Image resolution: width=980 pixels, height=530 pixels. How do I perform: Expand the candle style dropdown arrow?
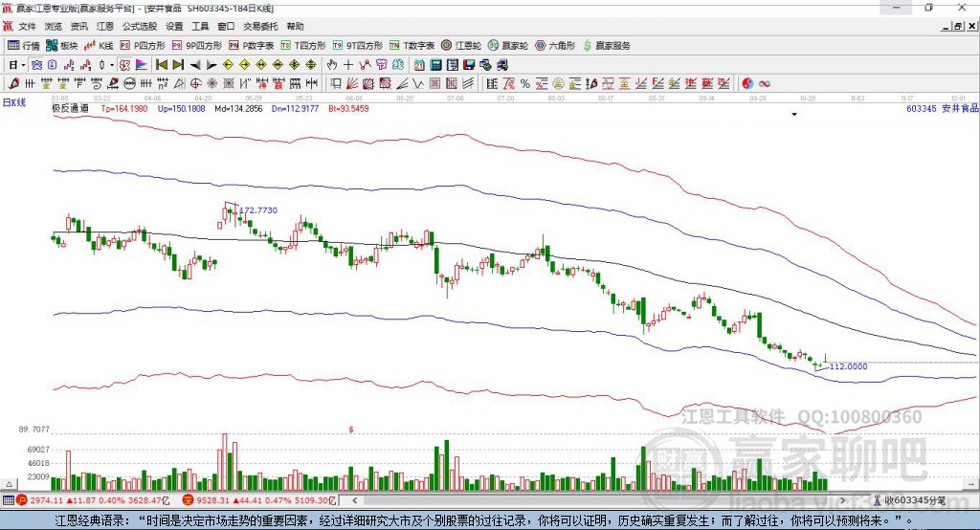point(112,65)
